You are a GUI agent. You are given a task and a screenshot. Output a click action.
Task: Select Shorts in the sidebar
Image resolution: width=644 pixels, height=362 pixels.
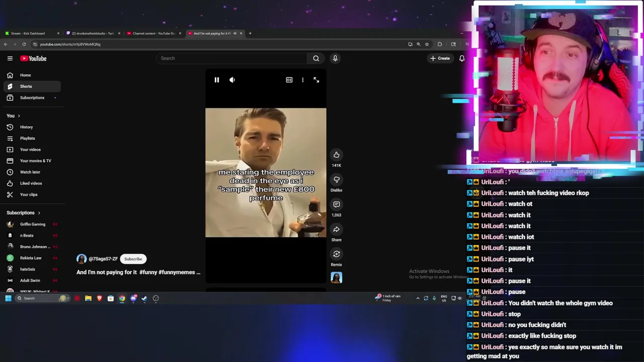point(32,86)
